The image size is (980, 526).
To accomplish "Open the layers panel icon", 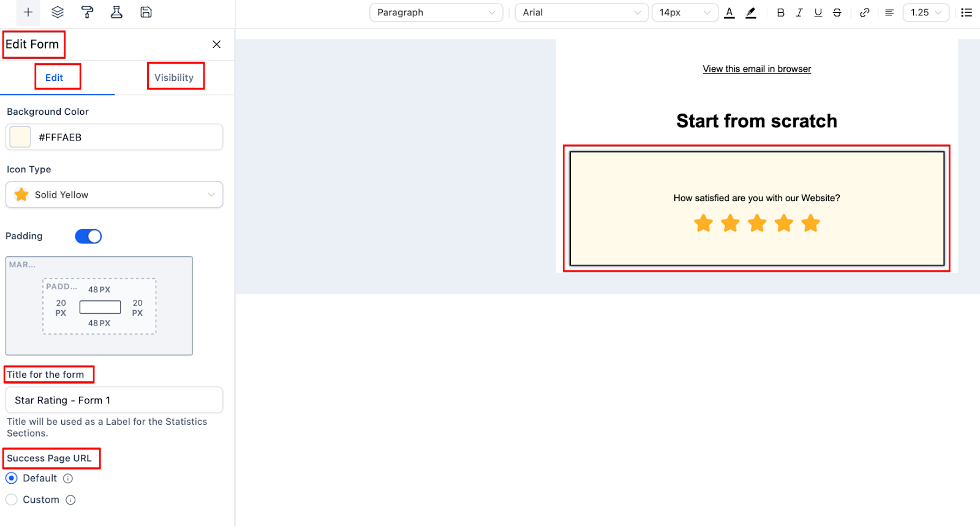I will click(x=58, y=12).
